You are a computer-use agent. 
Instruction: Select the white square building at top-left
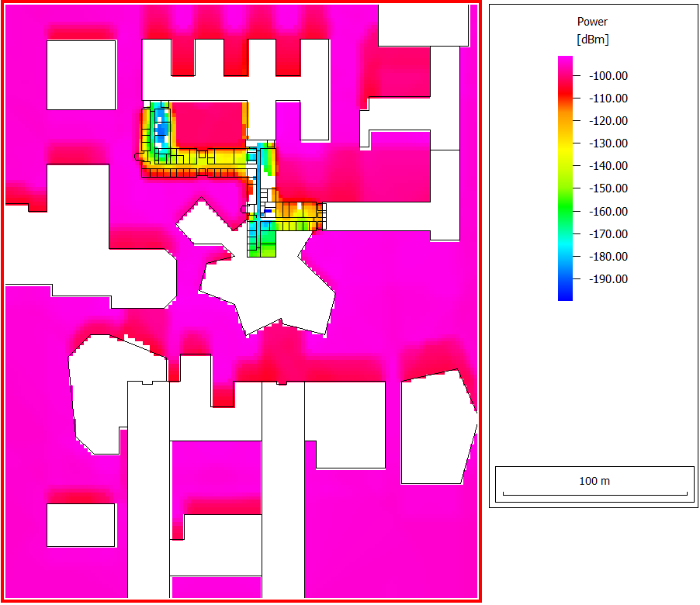pyautogui.click(x=81, y=74)
